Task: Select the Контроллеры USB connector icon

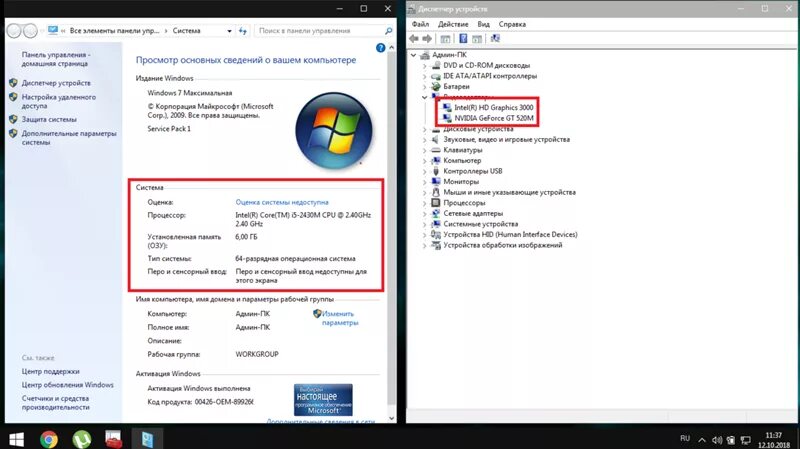Action: [436, 171]
